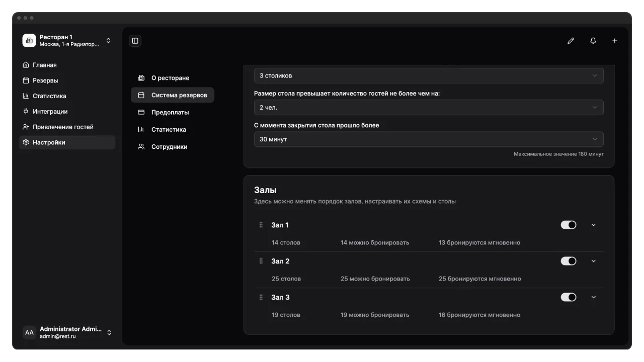This screenshot has width=644, height=362.
Task: Disable the Зал 1 toggle
Action: tap(569, 225)
